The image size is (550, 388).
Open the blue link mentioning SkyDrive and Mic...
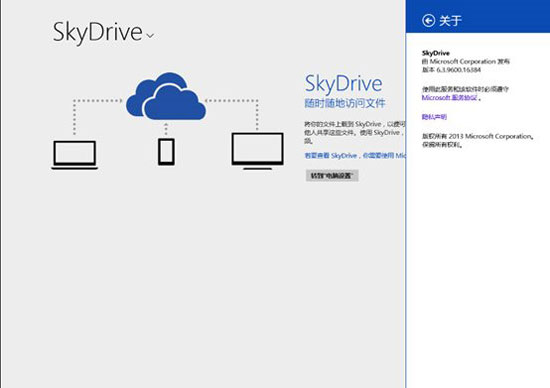355,155
